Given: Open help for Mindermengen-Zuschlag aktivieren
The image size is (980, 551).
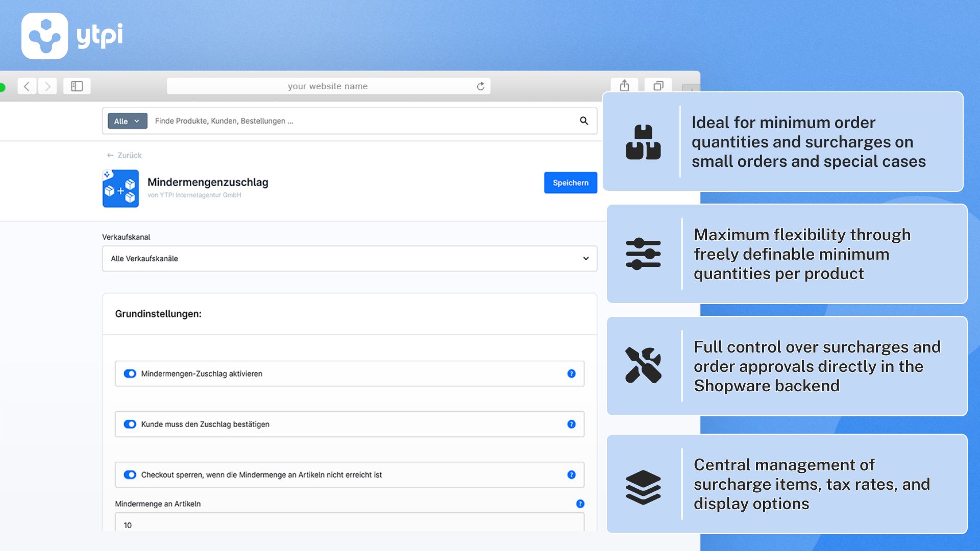Looking at the screenshot, I should pyautogui.click(x=571, y=373).
